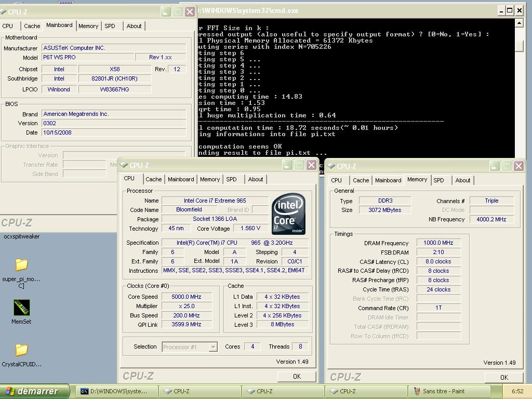Open Mainboard tab in the CPU window
Viewport: 532px width, 399px height.
[x=181, y=179]
